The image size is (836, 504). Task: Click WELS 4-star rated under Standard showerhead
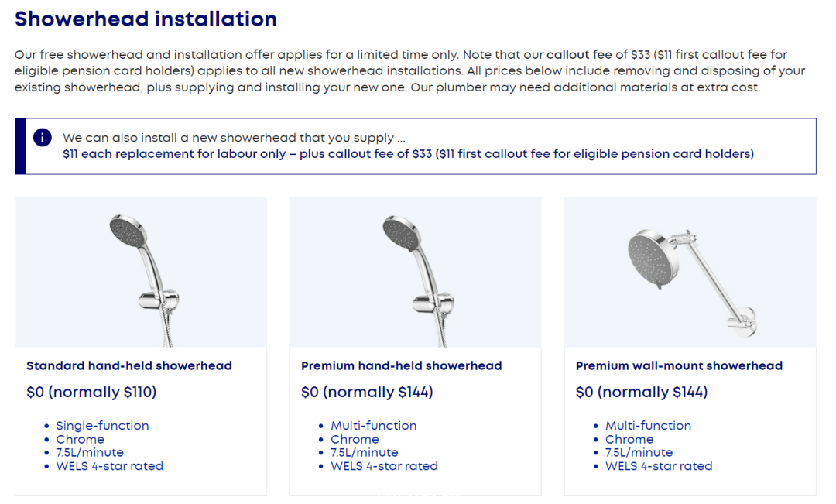coord(109,466)
